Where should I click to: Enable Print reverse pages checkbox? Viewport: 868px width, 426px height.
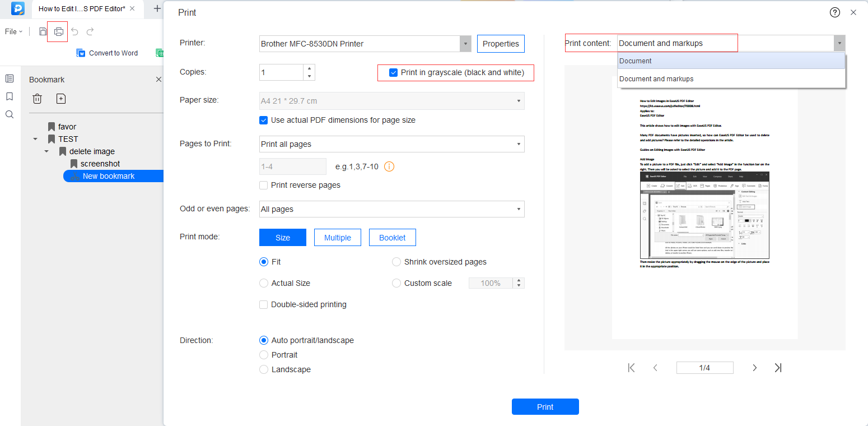(264, 185)
